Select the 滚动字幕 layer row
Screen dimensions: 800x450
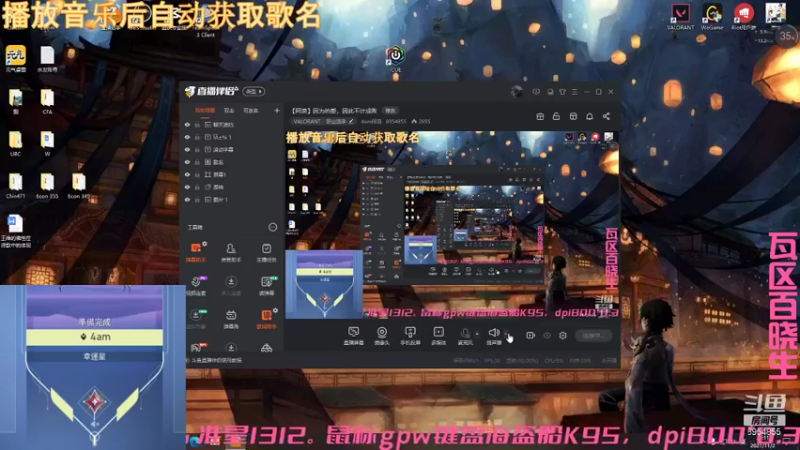[x=232, y=149]
